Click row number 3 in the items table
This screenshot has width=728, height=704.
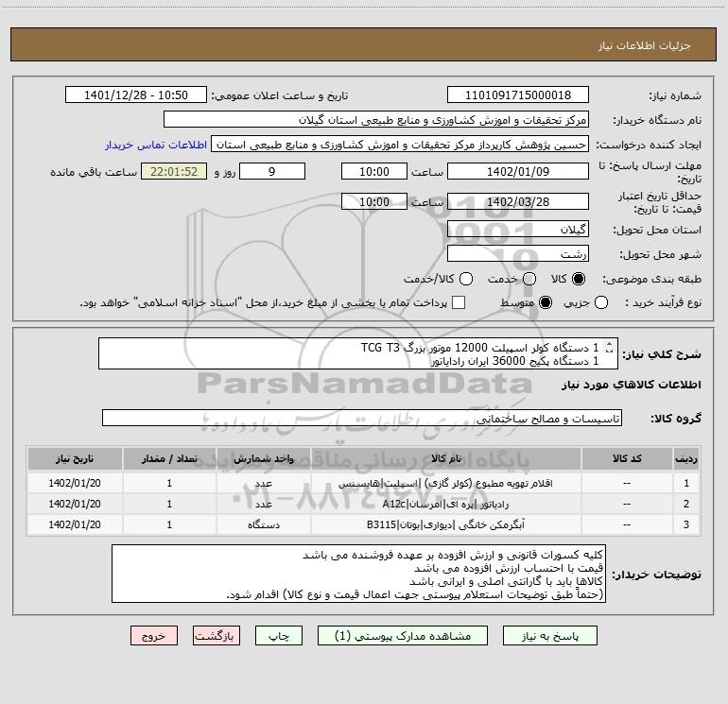point(686,524)
